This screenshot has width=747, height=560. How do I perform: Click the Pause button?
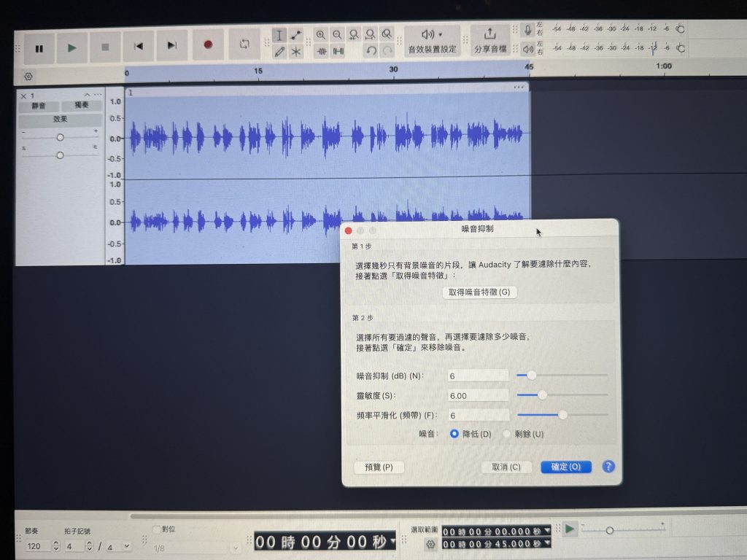39,48
